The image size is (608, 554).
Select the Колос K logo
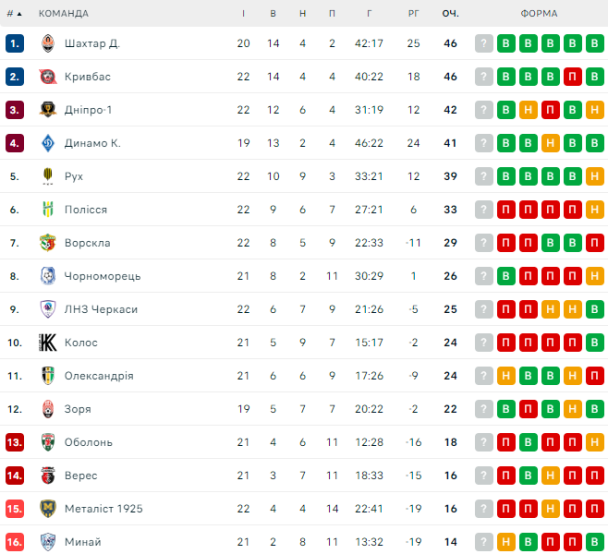(48, 343)
